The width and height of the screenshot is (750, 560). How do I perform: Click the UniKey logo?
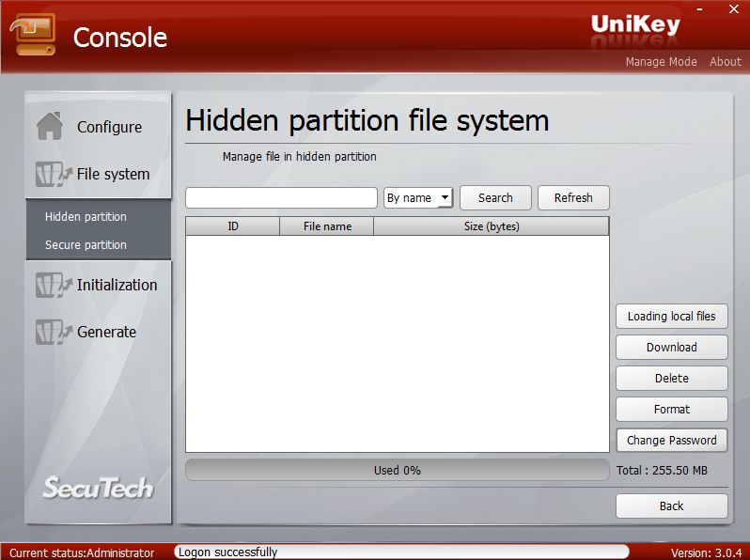tap(635, 24)
